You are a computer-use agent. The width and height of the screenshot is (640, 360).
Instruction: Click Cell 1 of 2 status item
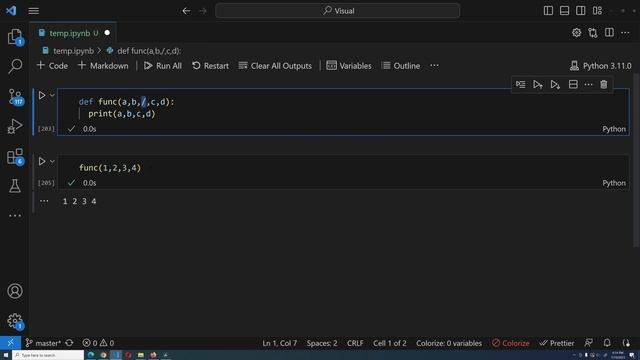[x=390, y=343]
